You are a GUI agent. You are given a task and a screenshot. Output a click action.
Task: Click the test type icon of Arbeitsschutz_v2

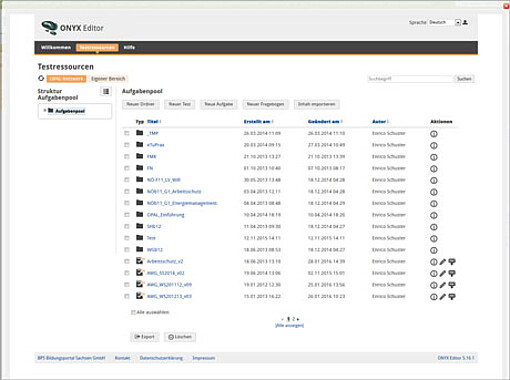point(140,261)
